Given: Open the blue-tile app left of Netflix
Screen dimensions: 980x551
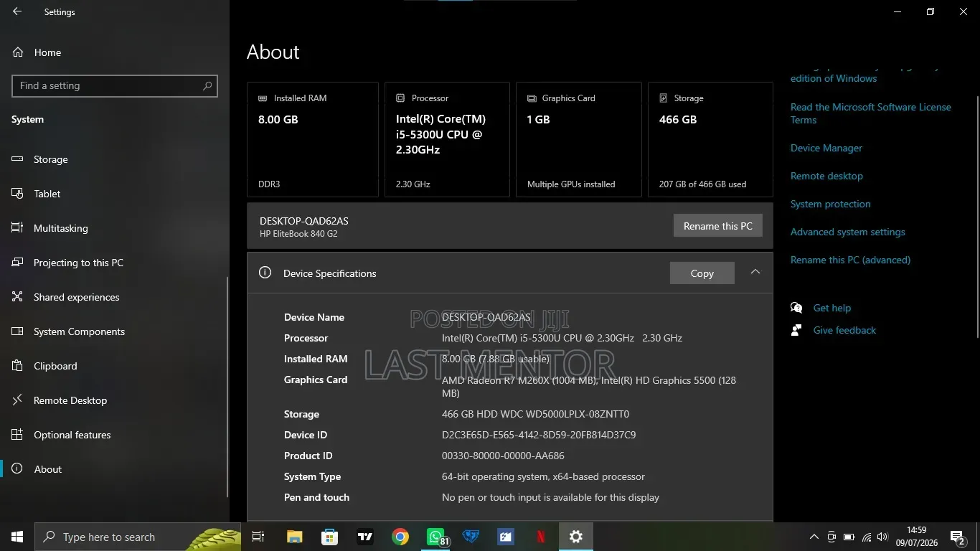Looking at the screenshot, I should 506,537.
